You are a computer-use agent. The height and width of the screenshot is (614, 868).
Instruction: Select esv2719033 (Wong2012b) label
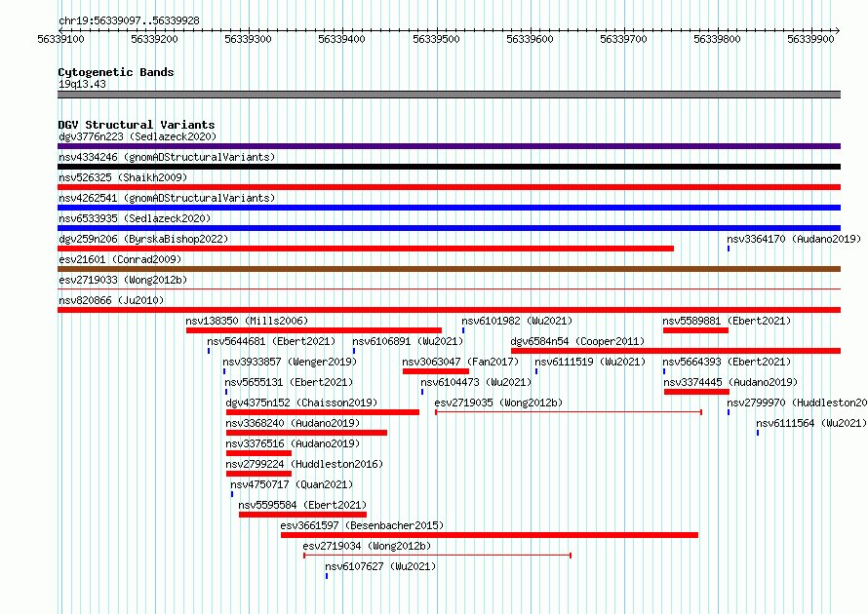click(123, 280)
